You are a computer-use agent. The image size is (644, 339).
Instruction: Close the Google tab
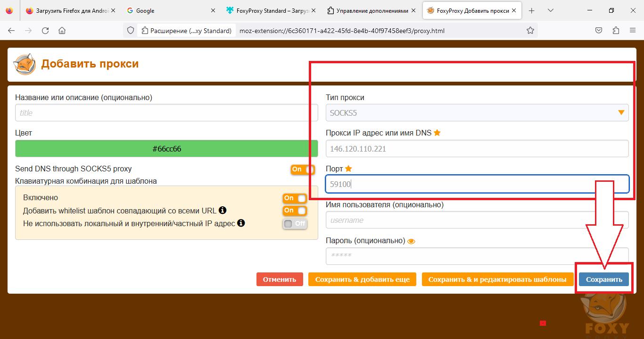213,10
